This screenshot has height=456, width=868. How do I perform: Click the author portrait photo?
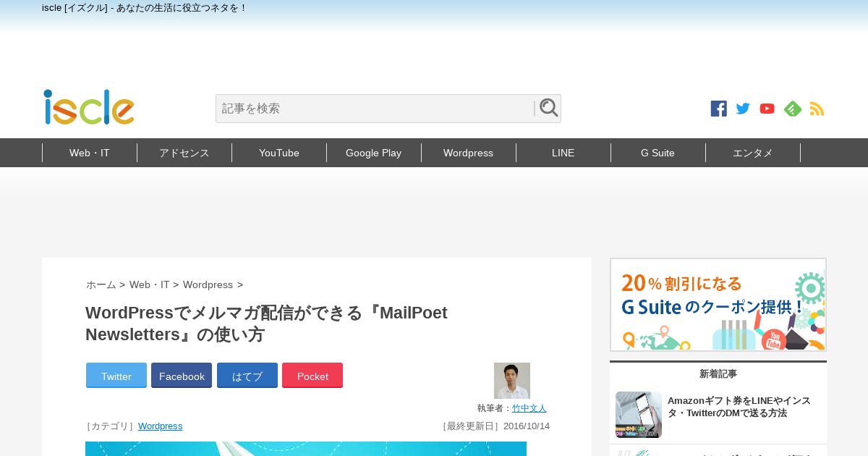(512, 381)
